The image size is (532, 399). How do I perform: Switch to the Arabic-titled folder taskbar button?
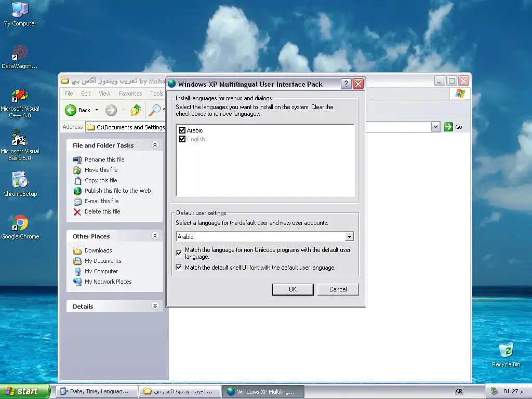pyautogui.click(x=180, y=392)
